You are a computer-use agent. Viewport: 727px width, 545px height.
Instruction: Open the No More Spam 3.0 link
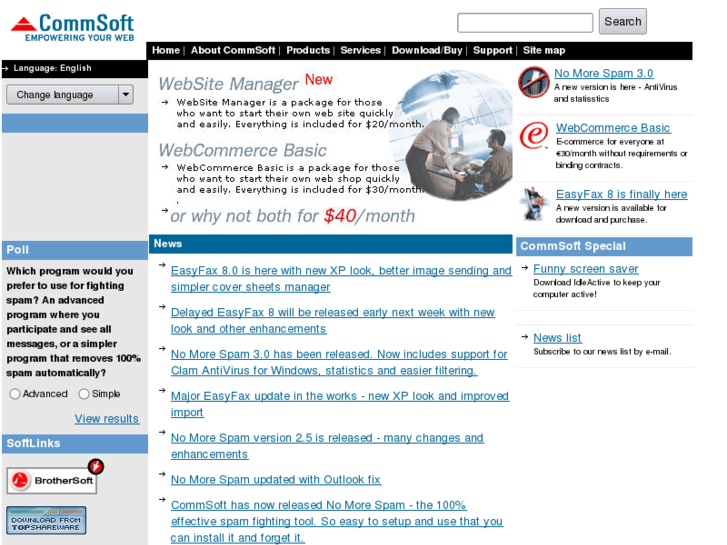(x=604, y=73)
